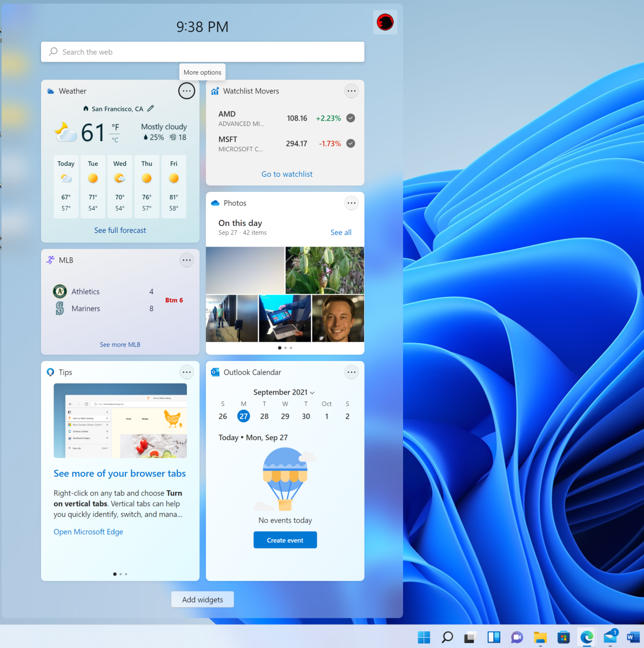This screenshot has width=644, height=648.
Task: Open the user profile avatar icon
Action: [x=385, y=22]
